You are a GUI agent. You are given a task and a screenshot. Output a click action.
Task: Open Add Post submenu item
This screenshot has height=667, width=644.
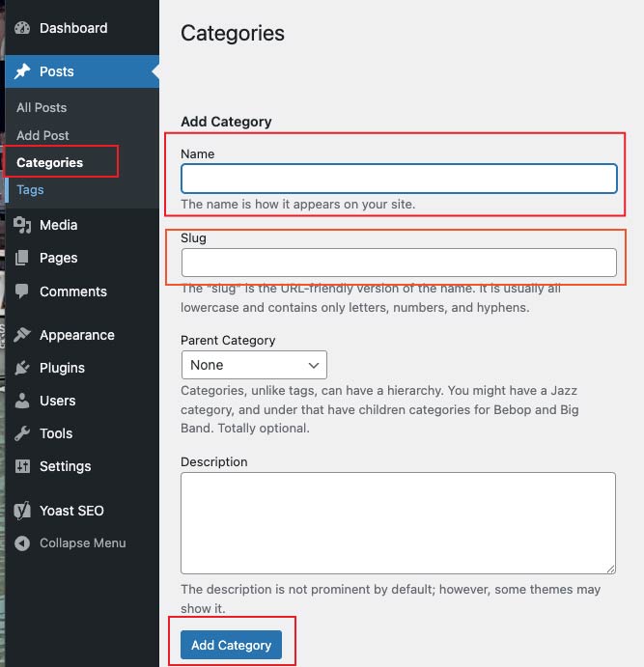pyautogui.click(x=42, y=135)
